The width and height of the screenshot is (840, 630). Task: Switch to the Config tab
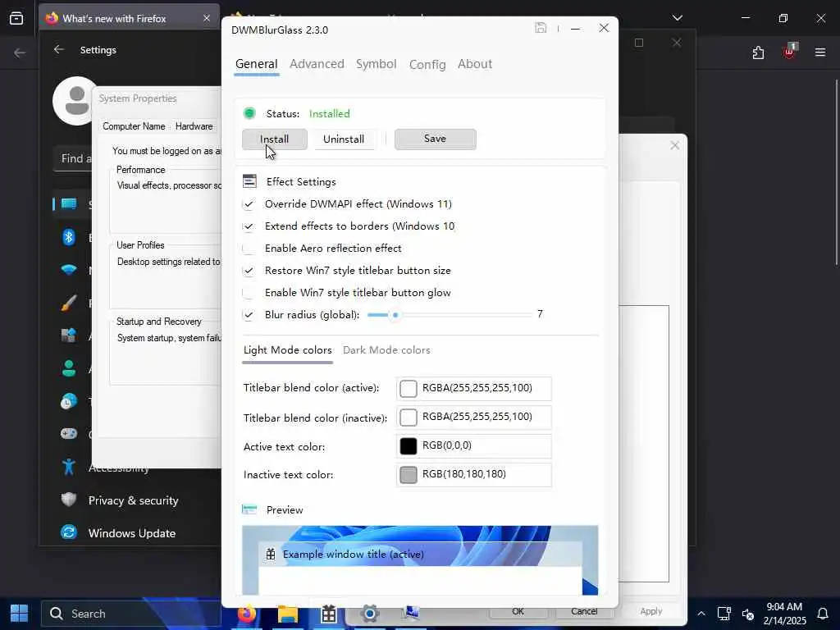coord(427,64)
